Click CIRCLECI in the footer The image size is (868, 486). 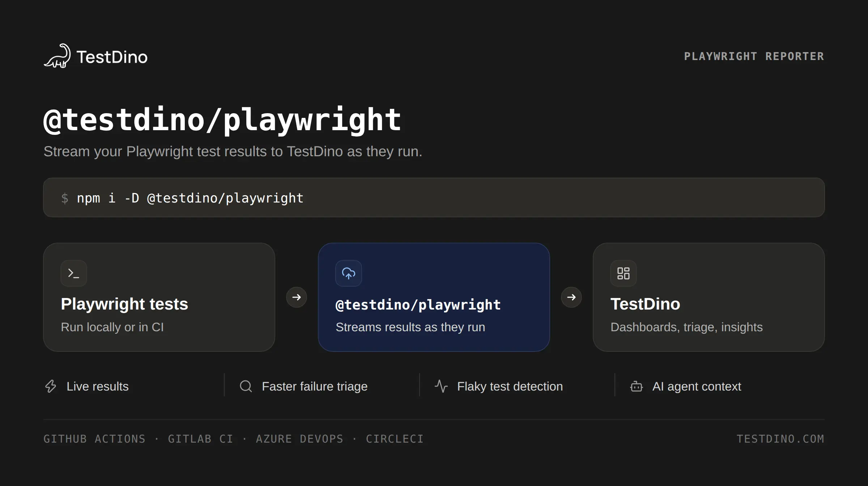click(x=395, y=439)
